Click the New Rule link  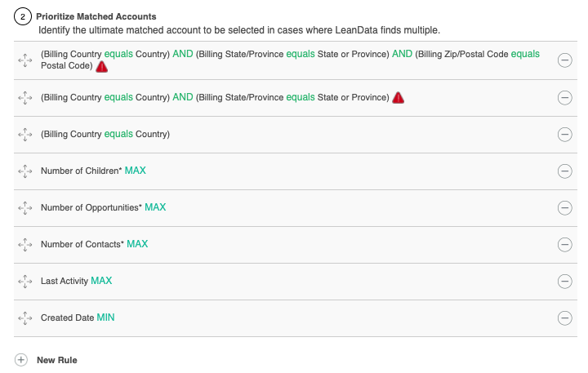point(56,360)
